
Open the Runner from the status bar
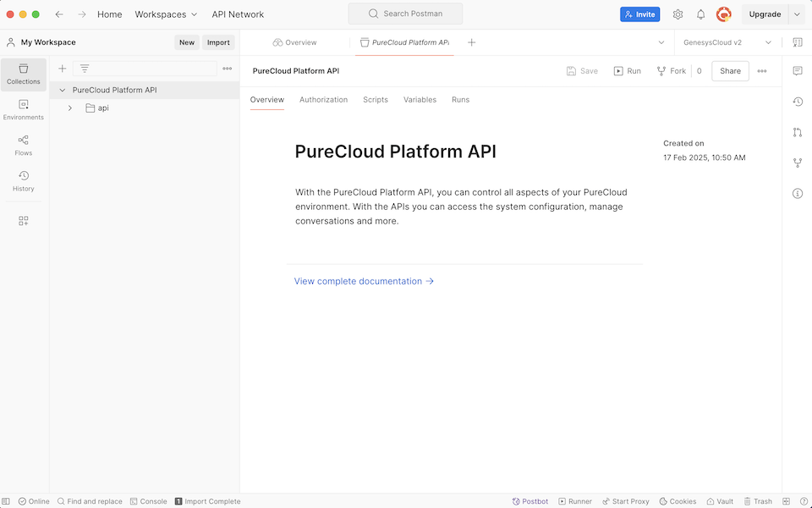point(575,500)
